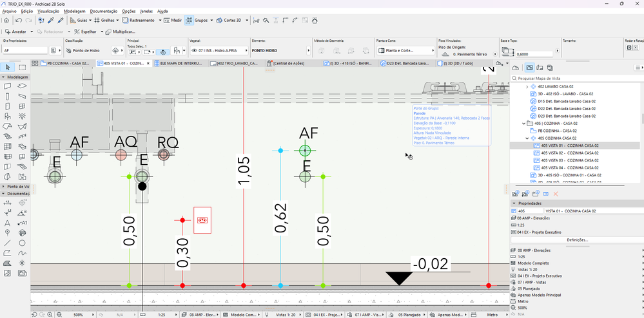The image size is (644, 318).
Task: Select the Lamp tool
Action: pos(23,116)
